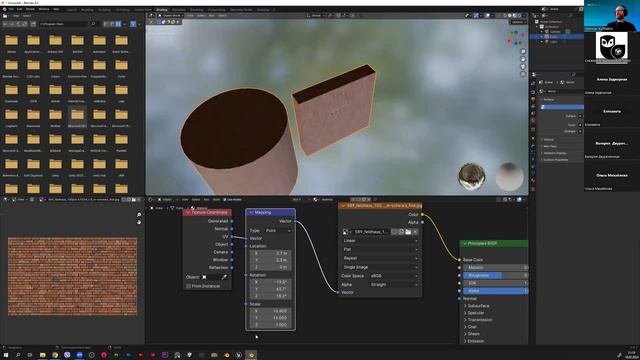Click the zoom icon in image editor

pyautogui.click(x=139, y=215)
